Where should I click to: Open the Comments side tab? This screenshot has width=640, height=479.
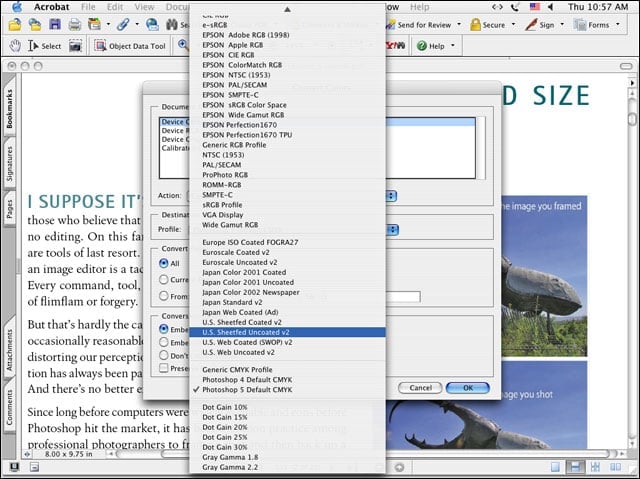coord(9,406)
